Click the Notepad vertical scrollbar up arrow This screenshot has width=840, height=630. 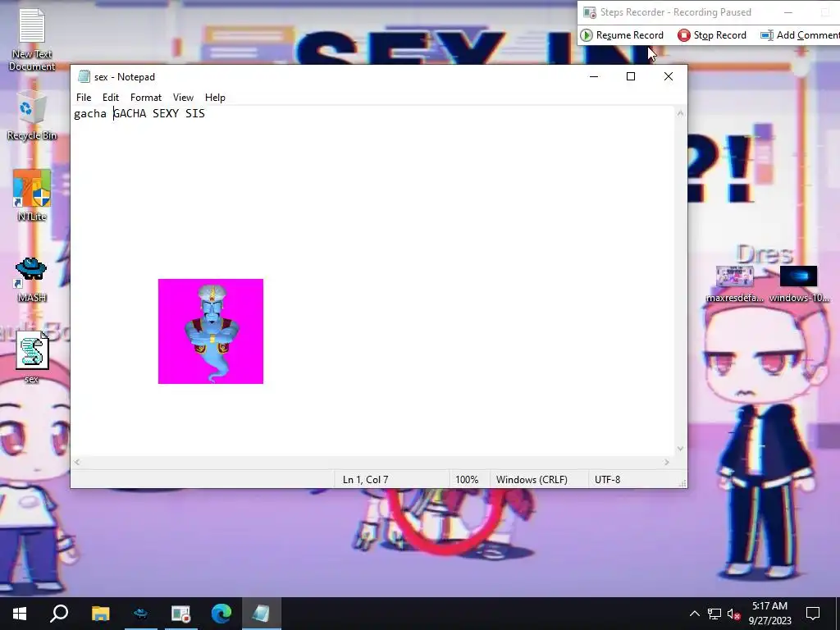(680, 113)
